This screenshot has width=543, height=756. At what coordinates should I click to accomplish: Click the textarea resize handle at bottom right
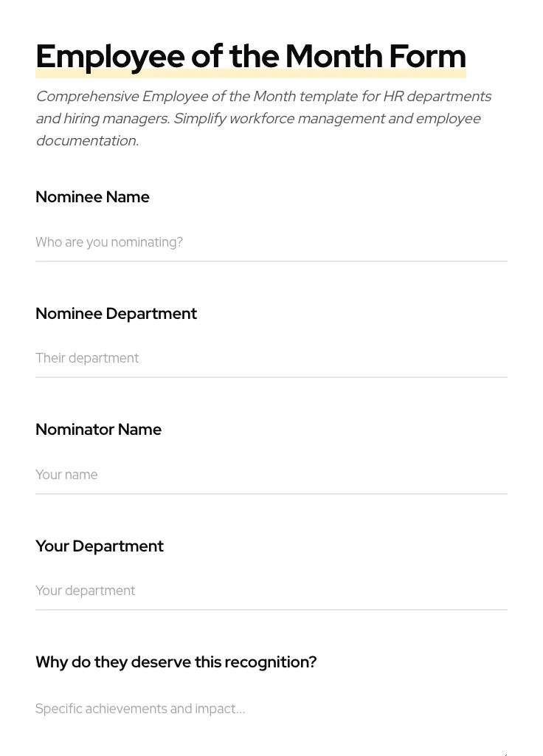(505, 752)
